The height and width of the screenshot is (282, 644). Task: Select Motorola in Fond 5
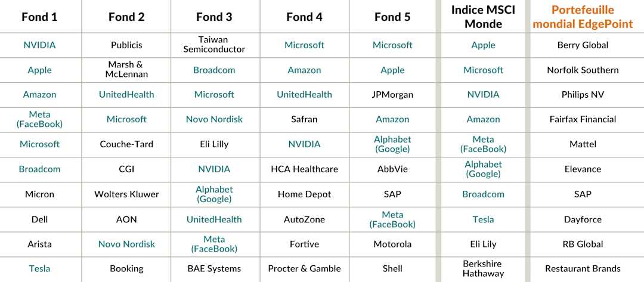click(x=392, y=244)
